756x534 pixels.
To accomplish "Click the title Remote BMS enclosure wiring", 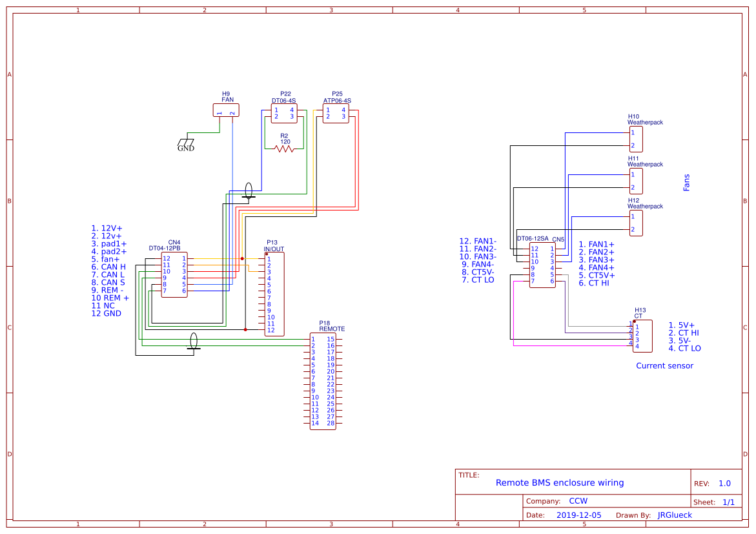I will click(x=560, y=482).
